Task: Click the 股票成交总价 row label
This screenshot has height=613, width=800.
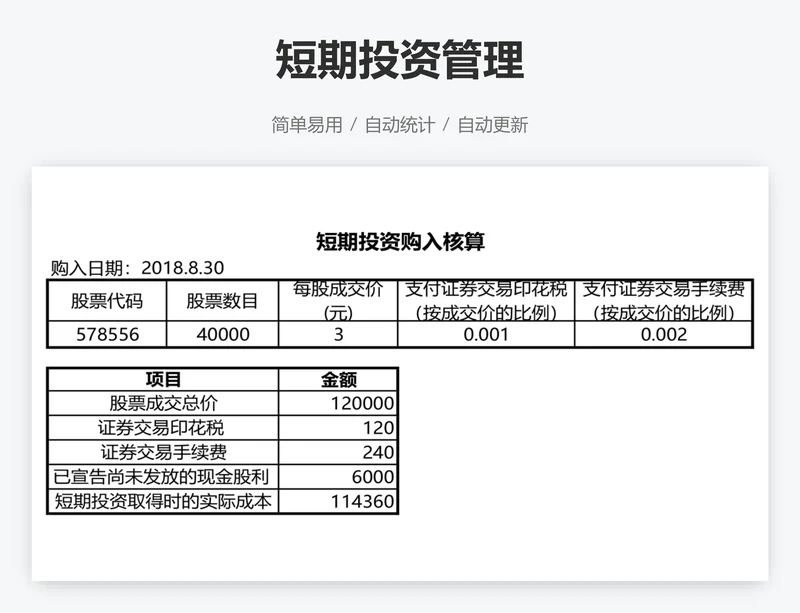Action: coord(163,403)
